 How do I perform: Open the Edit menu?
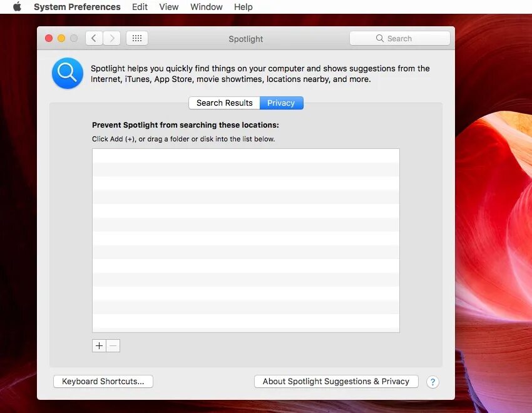tap(140, 7)
